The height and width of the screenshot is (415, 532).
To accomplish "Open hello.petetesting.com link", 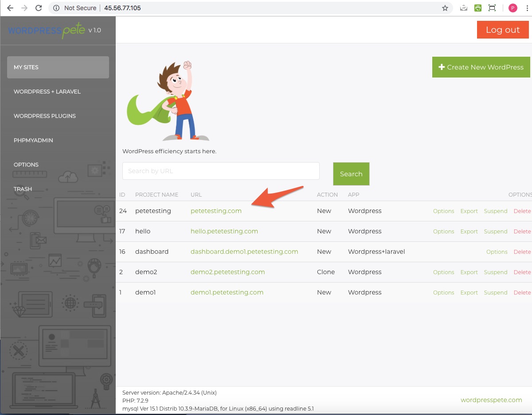I will click(x=224, y=232).
